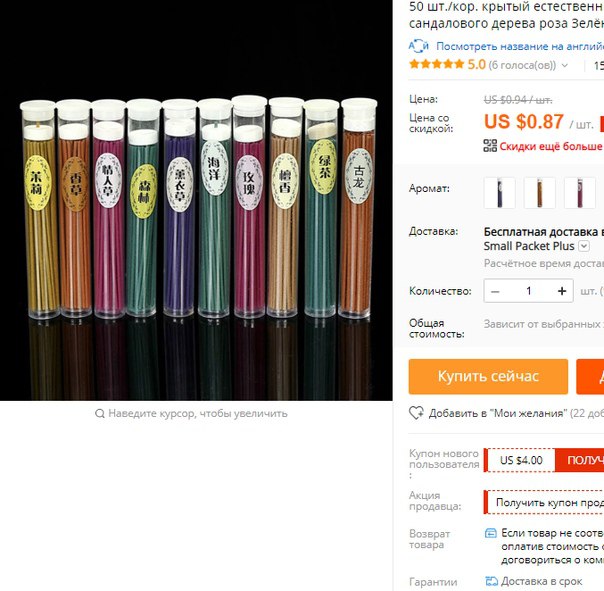This screenshot has height=591, width=604.
Task: Open 'Посмотреть название на английском' link
Action: click(x=520, y=46)
